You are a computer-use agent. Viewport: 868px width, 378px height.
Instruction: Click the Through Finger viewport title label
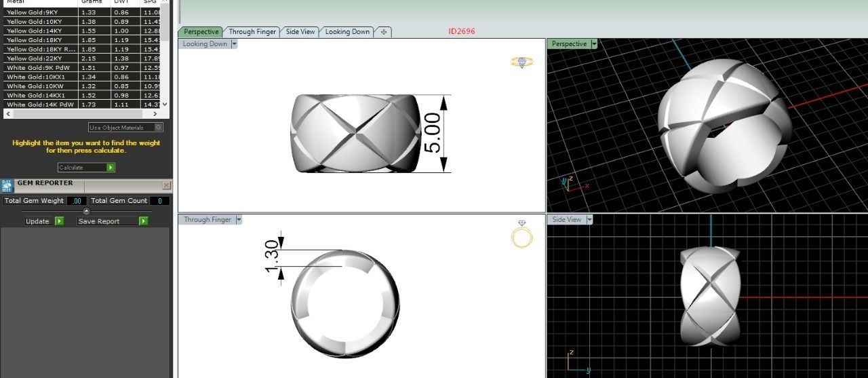[207, 220]
